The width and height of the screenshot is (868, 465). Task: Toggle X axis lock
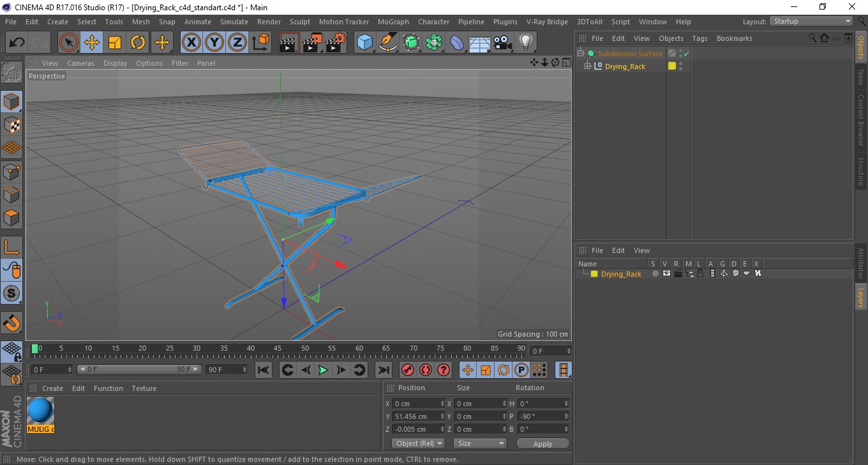(x=191, y=43)
